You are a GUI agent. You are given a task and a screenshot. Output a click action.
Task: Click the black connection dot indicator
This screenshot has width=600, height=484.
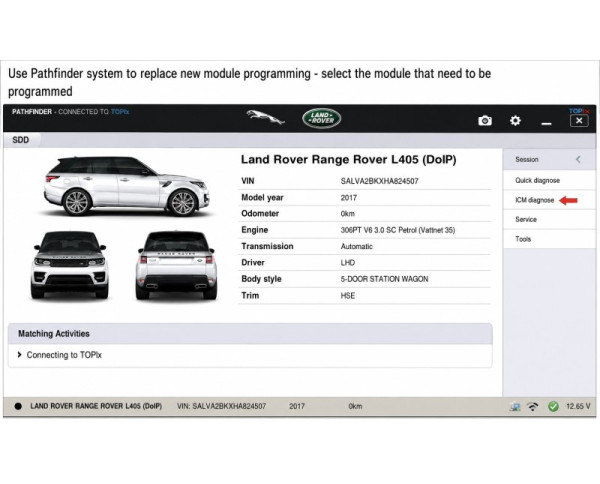tap(18, 406)
